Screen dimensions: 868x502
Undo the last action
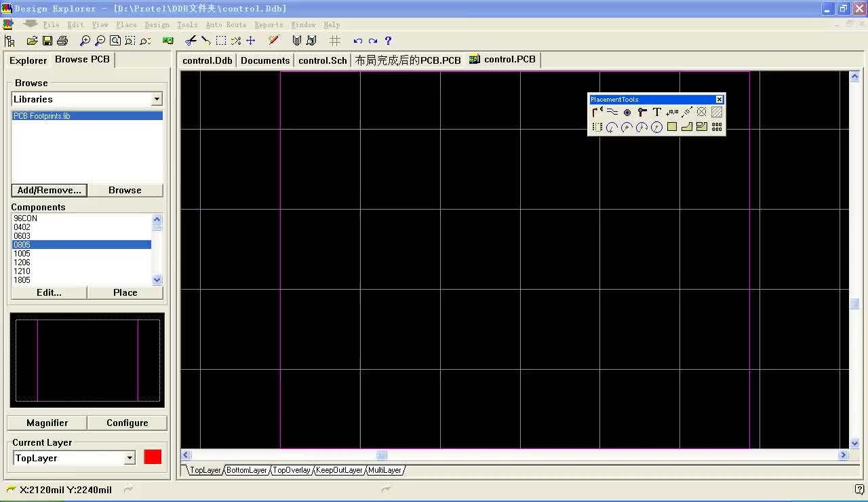357,41
